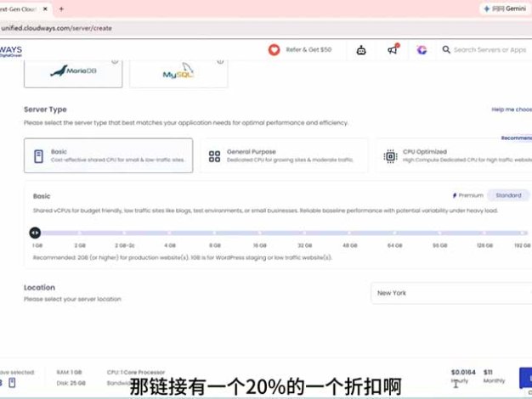Click the CPU Optimized chip icon

[x=391, y=156]
